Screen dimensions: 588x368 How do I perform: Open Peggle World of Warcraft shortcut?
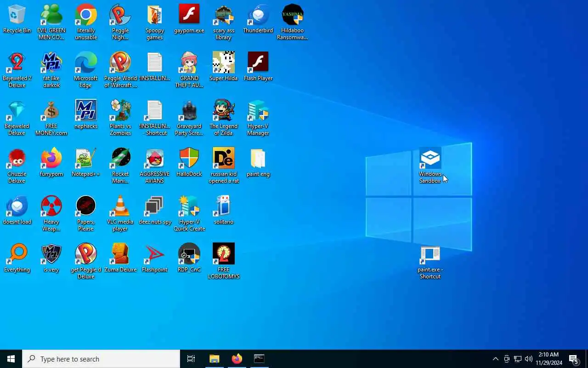coord(120,70)
